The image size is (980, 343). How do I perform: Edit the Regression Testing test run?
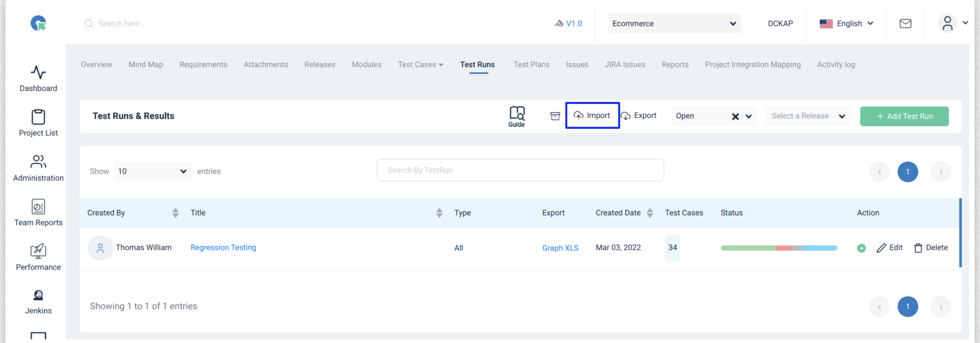pyautogui.click(x=889, y=248)
